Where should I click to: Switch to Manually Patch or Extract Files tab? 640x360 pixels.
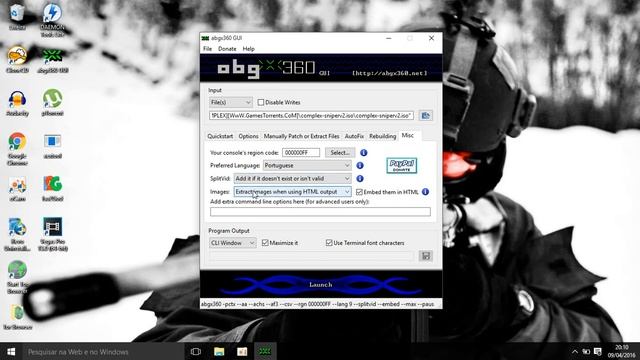point(301,136)
